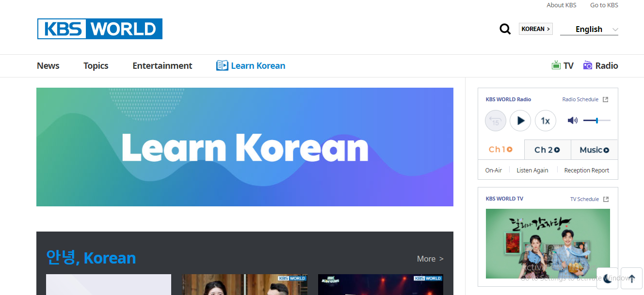Select the Ch1 radio tab
644x295 pixels.
[501, 150]
